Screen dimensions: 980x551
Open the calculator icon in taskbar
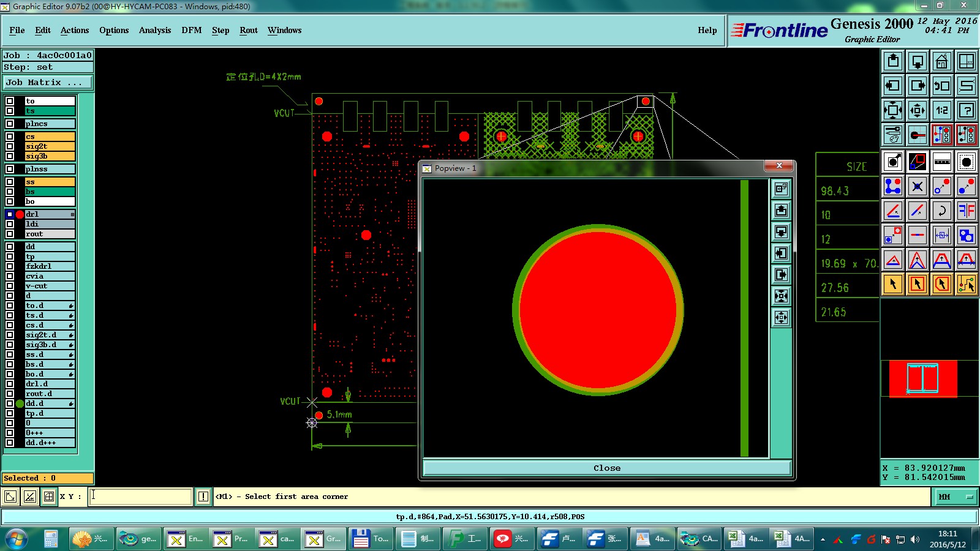pos(51,539)
